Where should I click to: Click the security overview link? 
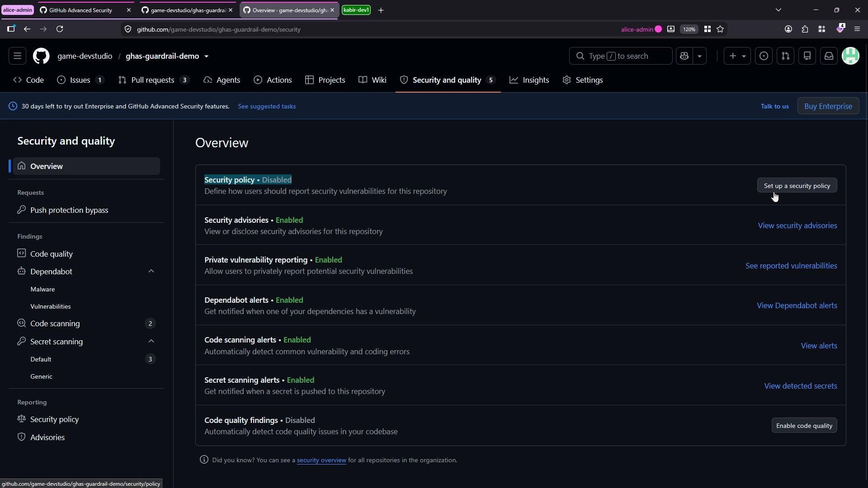coord(321,460)
